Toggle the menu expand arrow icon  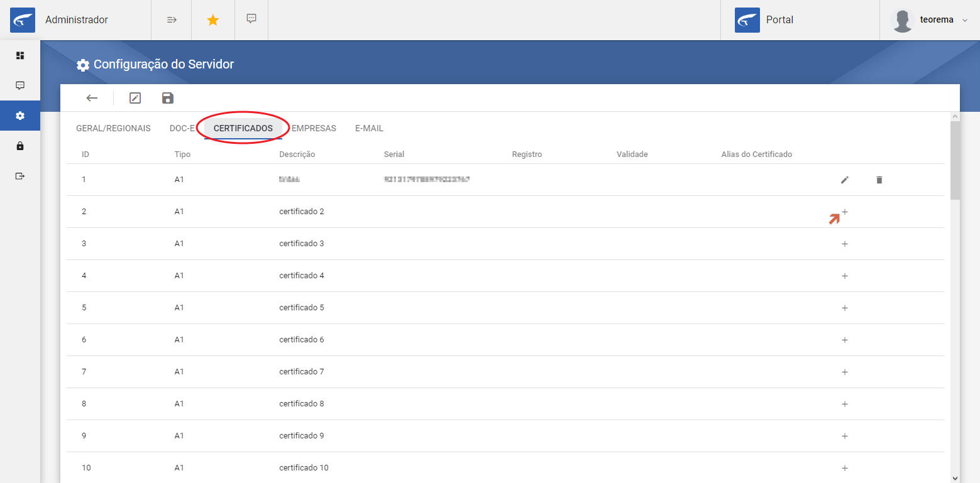point(172,20)
